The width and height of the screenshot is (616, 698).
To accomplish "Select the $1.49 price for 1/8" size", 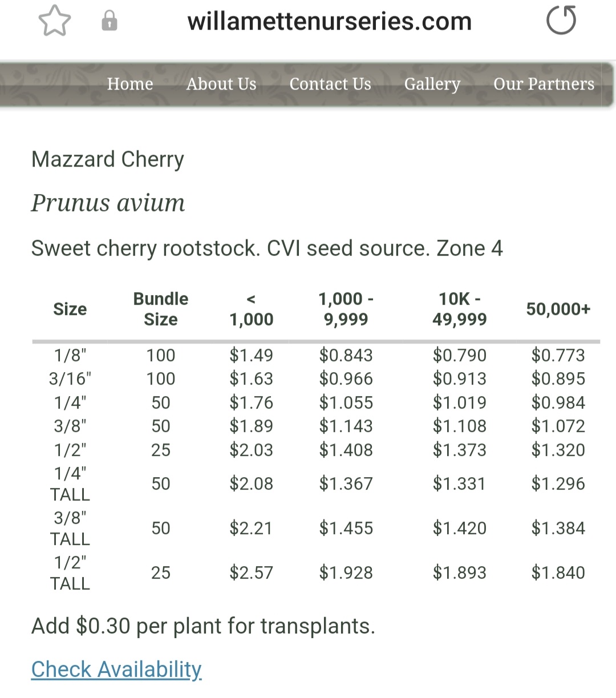I will pos(252,355).
